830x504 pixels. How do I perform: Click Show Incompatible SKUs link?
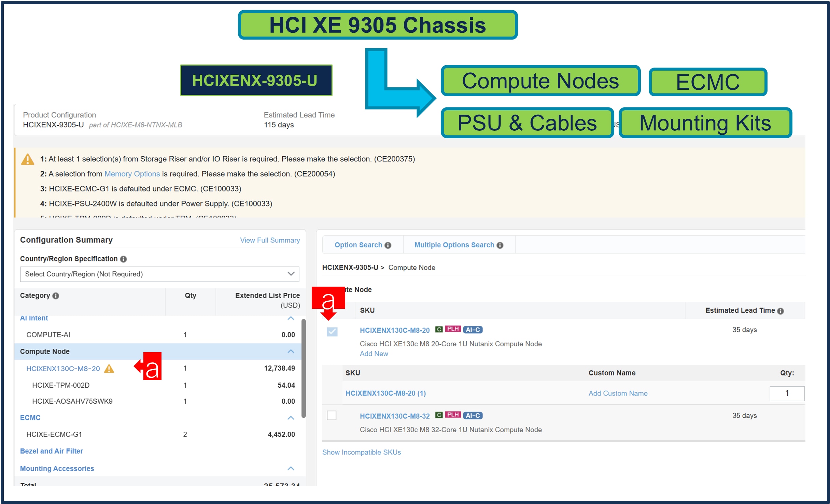click(x=362, y=452)
